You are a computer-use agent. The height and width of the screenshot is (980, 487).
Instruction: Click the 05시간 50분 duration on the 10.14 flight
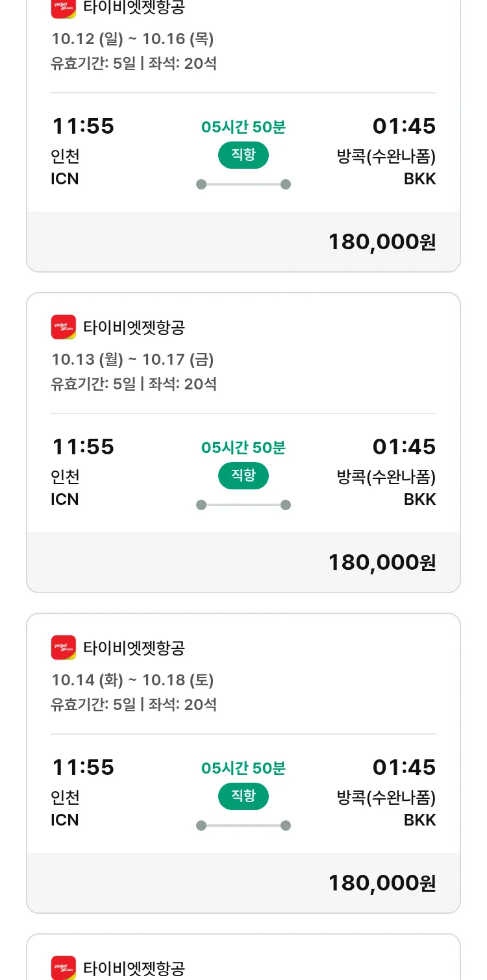[x=243, y=768]
